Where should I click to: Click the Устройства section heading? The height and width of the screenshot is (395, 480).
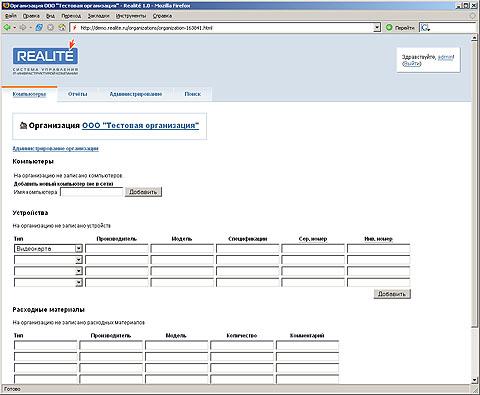[30, 213]
